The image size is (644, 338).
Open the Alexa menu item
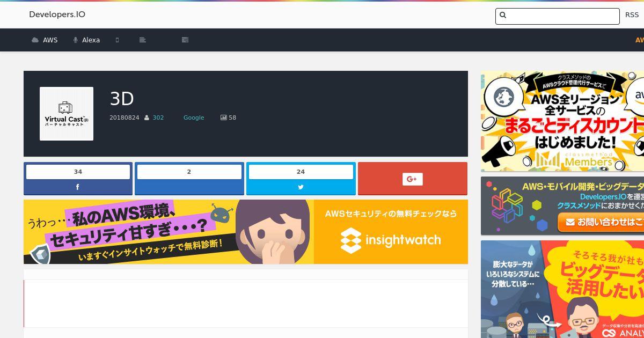point(91,40)
